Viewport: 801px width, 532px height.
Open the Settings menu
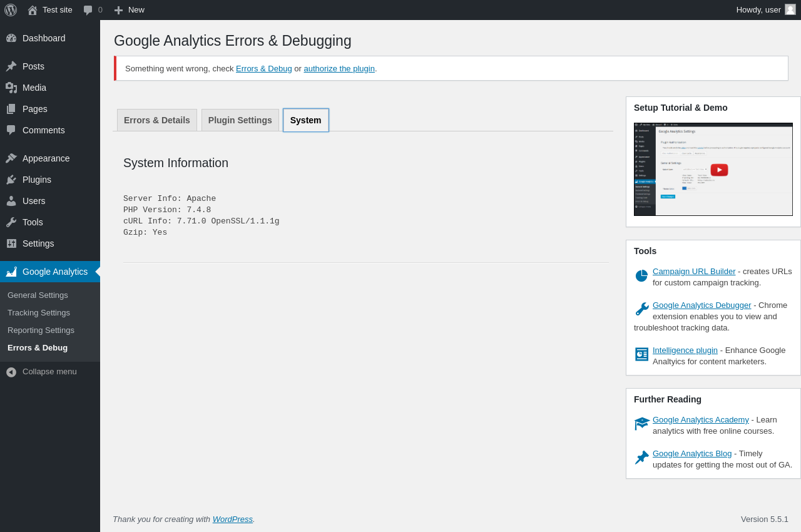(x=50, y=243)
